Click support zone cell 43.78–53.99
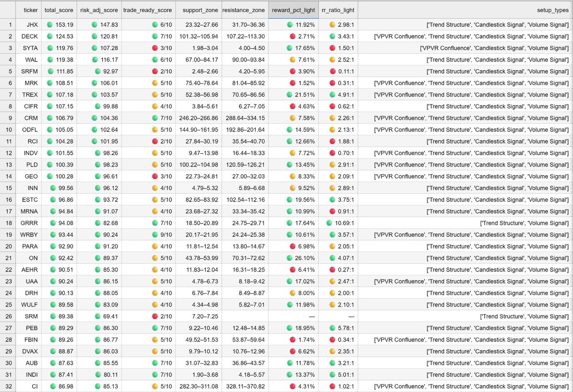 point(198,258)
